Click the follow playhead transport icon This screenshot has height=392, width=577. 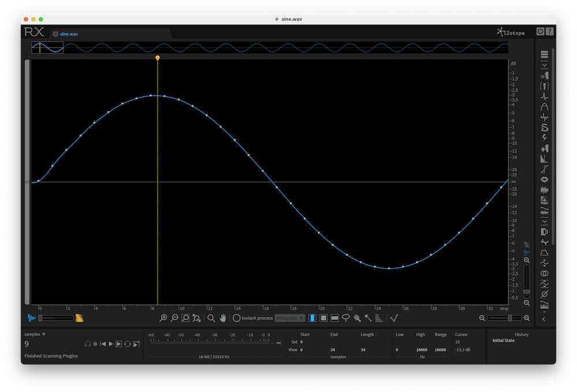click(x=137, y=344)
